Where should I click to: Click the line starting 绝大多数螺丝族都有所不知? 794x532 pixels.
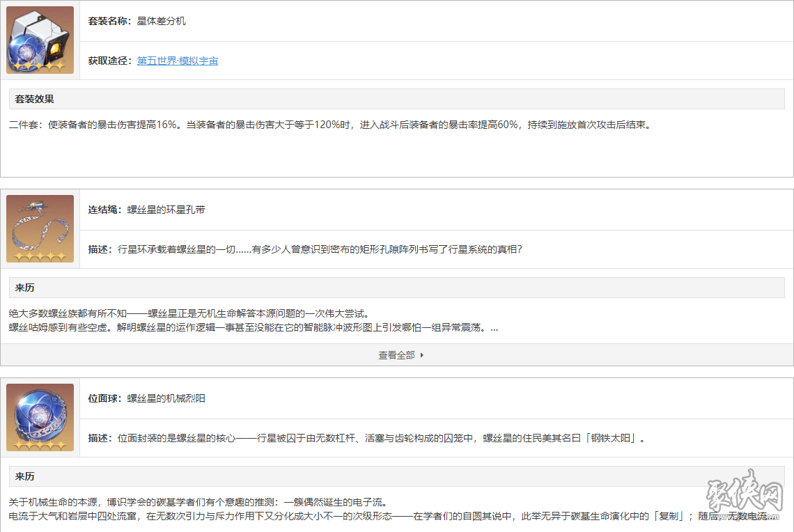189,314
